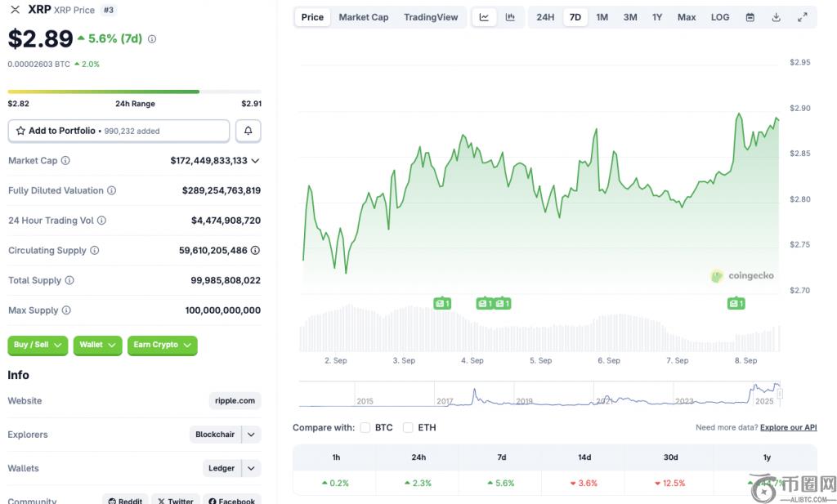
Task: Enable ETH comparison checkbox
Action: 408,427
